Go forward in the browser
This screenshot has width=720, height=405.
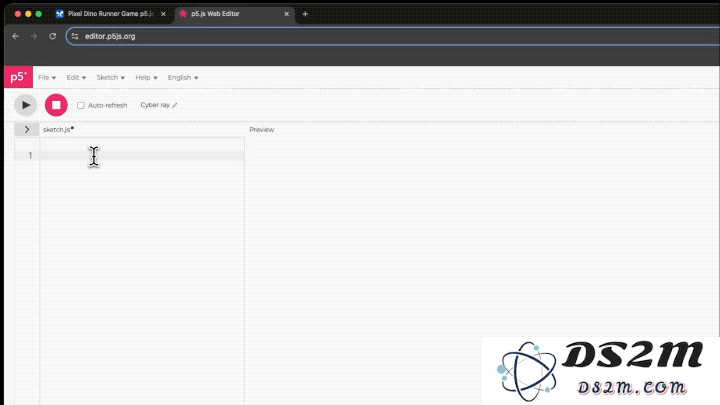(x=34, y=36)
